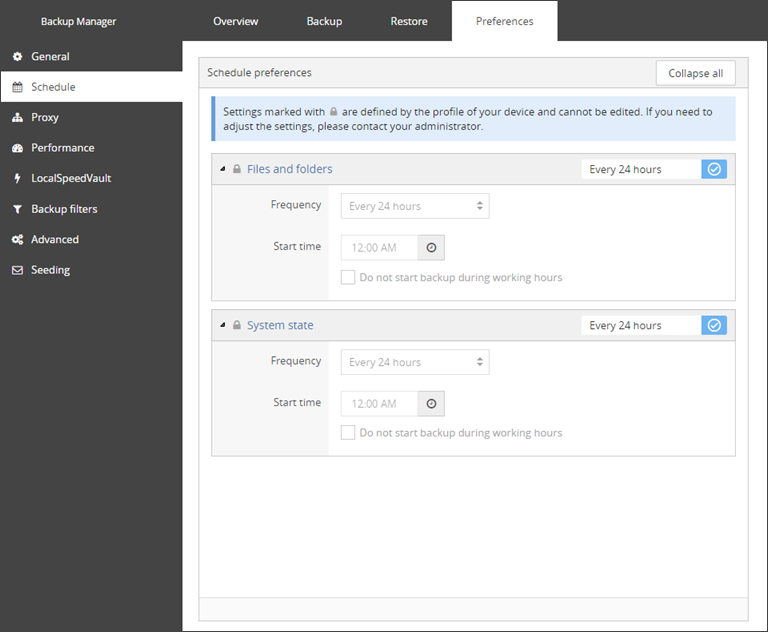Image resolution: width=768 pixels, height=632 pixels.
Task: Click the profile-locked settings info banner text
Action: (x=468, y=119)
